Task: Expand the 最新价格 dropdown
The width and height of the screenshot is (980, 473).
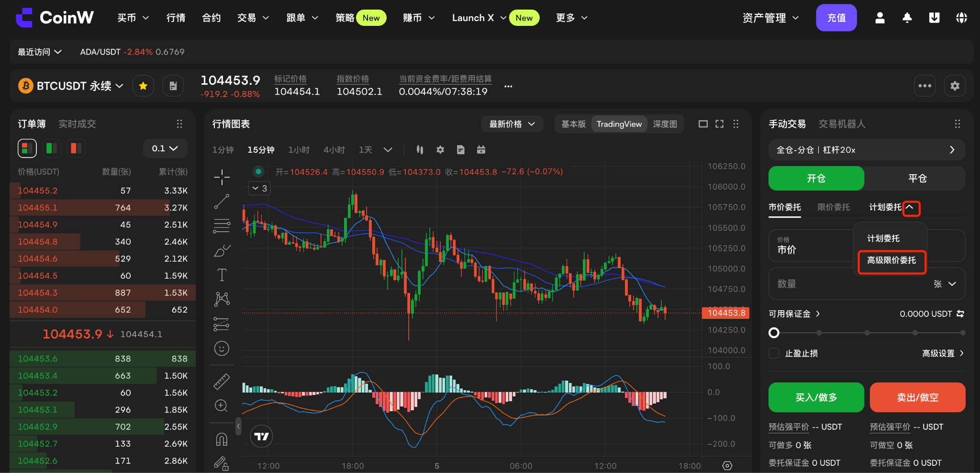Action: point(512,124)
